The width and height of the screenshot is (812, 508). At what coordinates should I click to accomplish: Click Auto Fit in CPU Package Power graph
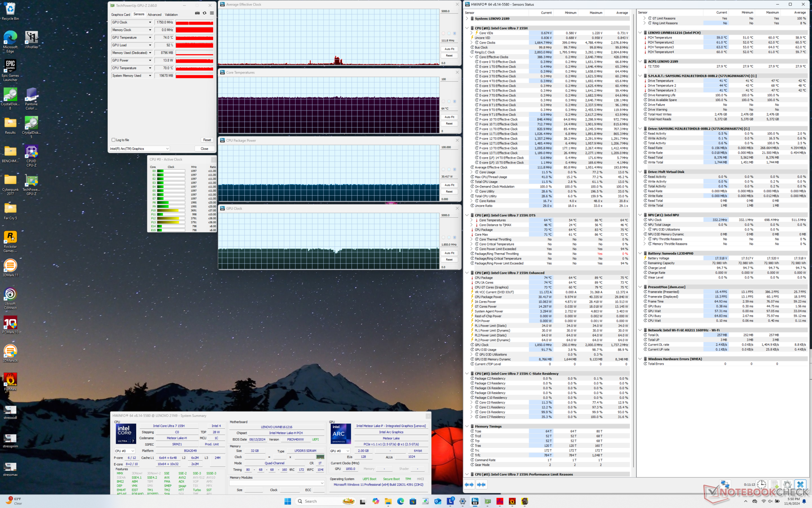(x=449, y=185)
